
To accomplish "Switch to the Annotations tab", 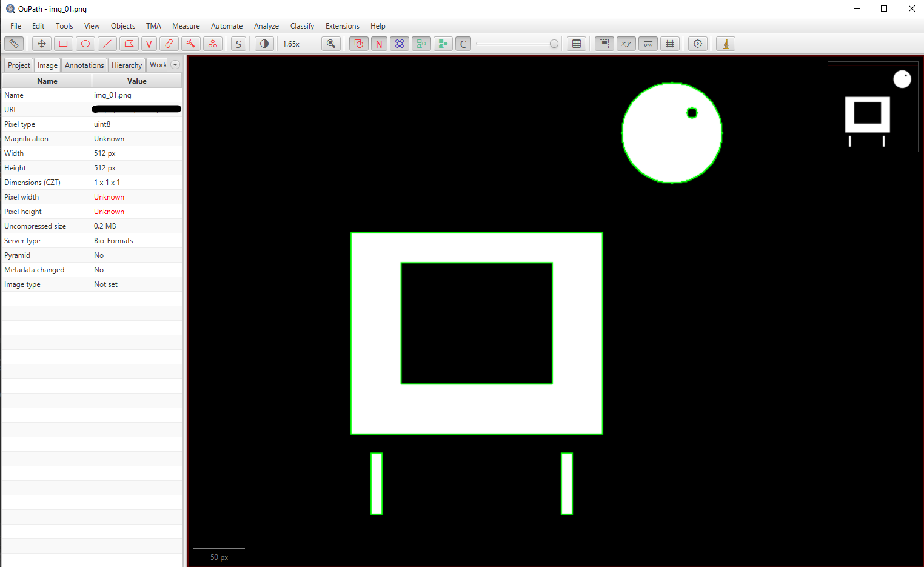I will [84, 64].
